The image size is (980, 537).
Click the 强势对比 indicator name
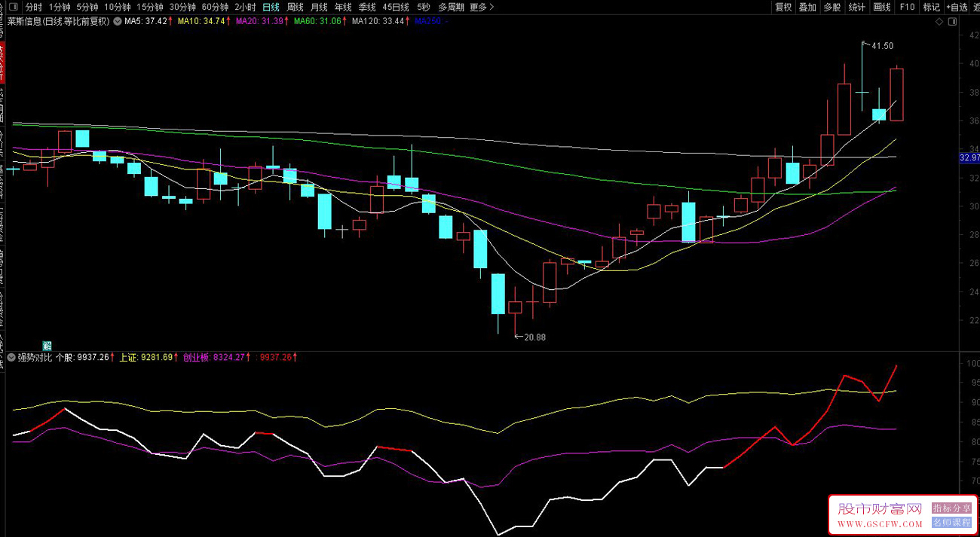(35, 357)
